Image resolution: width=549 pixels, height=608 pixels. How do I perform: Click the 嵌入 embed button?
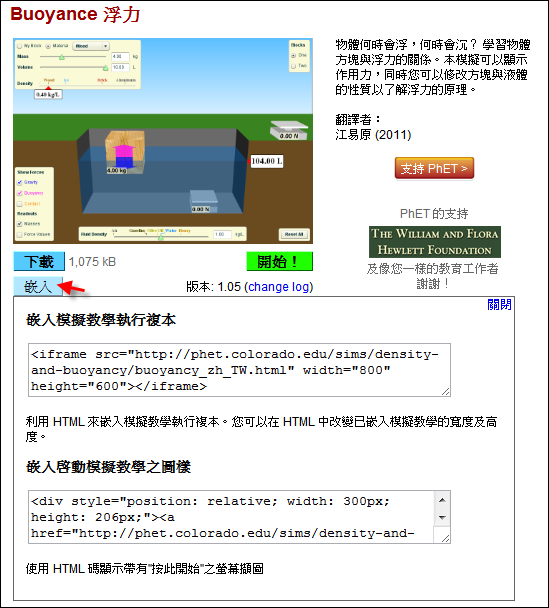pyautogui.click(x=38, y=287)
